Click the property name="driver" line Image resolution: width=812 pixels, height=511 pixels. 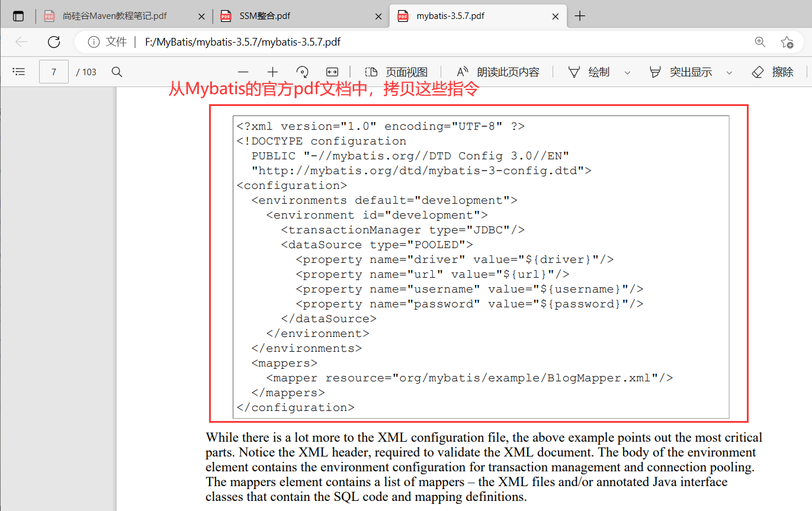coord(455,259)
